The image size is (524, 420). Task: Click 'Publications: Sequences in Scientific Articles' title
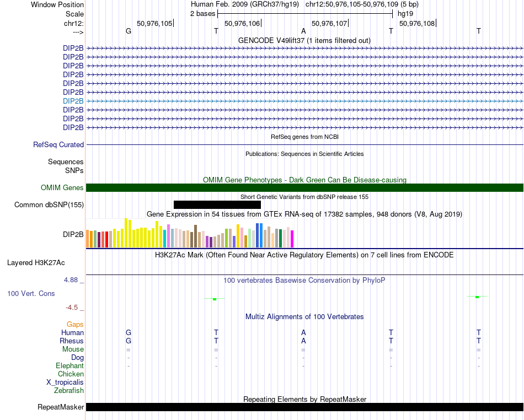(304, 154)
